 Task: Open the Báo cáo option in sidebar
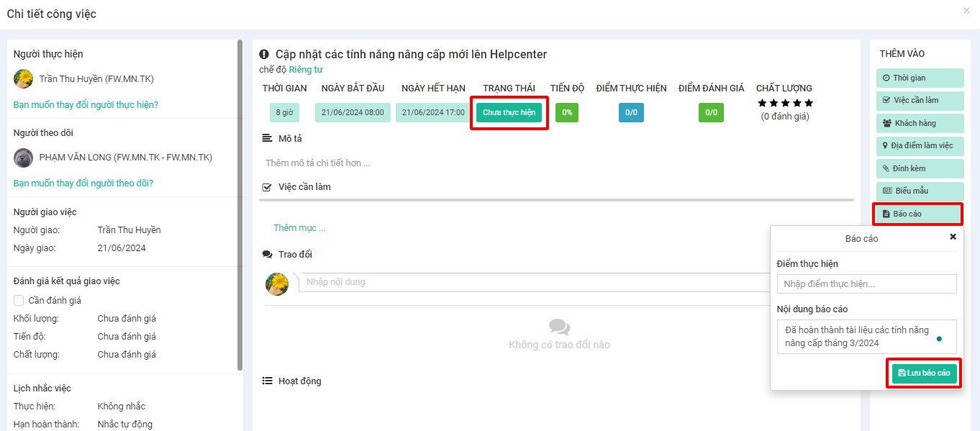click(x=917, y=214)
